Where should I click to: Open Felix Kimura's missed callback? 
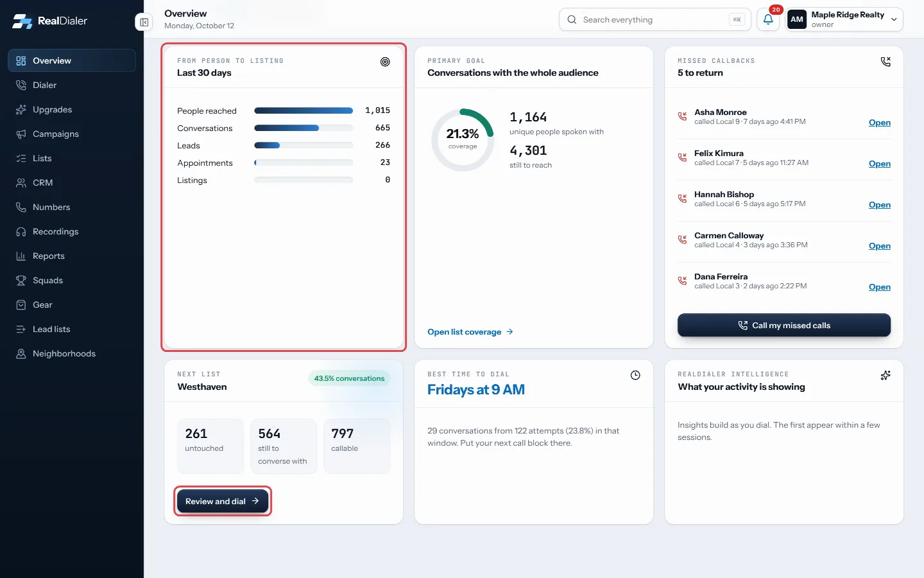[880, 164]
